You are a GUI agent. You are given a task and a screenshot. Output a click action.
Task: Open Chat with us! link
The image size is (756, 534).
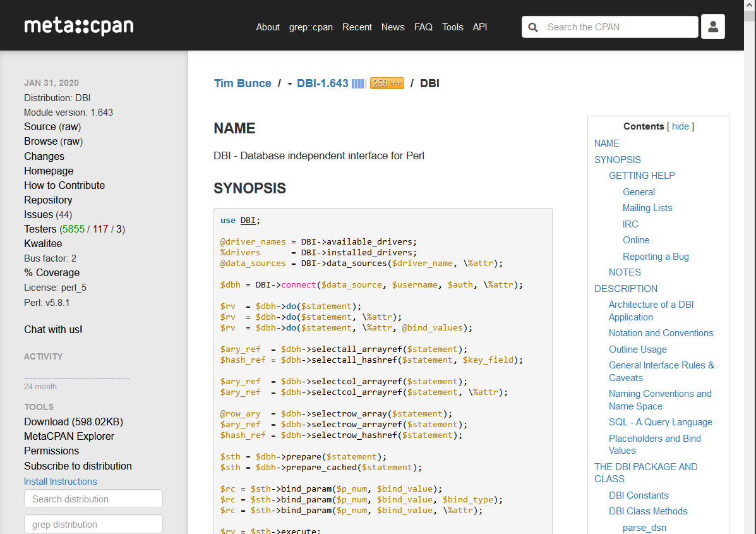click(x=53, y=329)
